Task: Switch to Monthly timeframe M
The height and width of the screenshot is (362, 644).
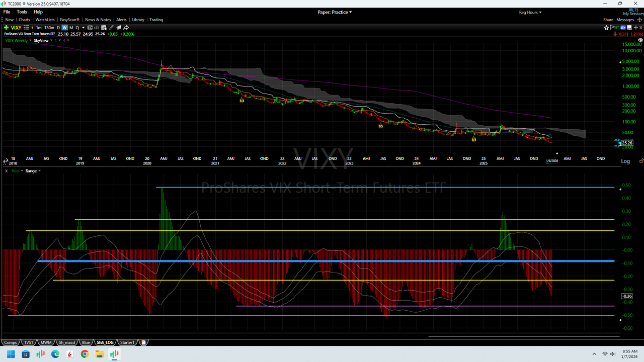Action: click(x=71, y=28)
